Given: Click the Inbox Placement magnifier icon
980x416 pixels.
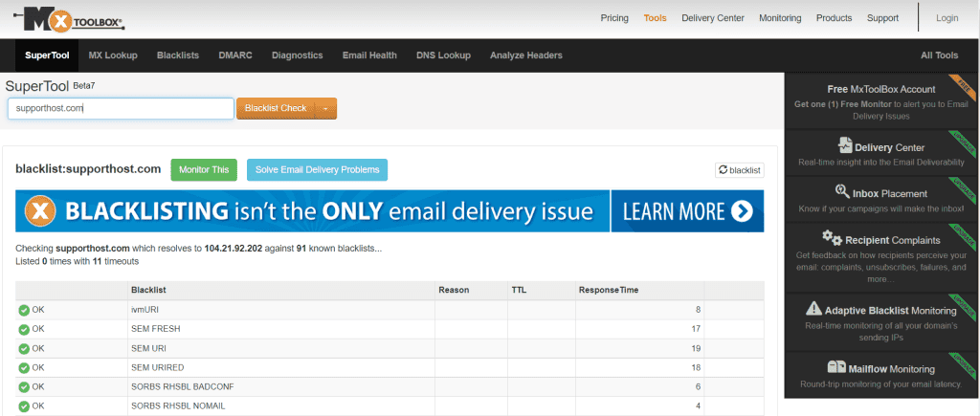Looking at the screenshot, I should pyautogui.click(x=841, y=191).
